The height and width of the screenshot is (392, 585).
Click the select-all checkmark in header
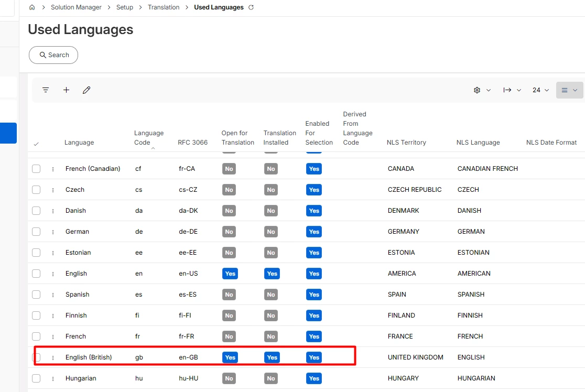36,144
